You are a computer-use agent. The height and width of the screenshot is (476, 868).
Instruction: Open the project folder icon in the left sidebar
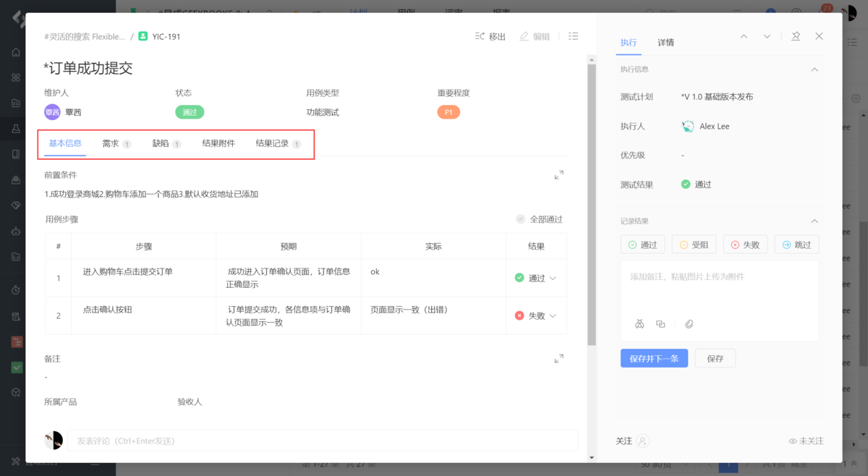[x=16, y=103]
